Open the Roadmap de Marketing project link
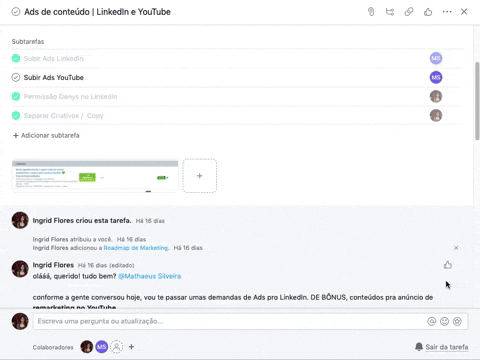This screenshot has height=360, width=480. [x=136, y=248]
